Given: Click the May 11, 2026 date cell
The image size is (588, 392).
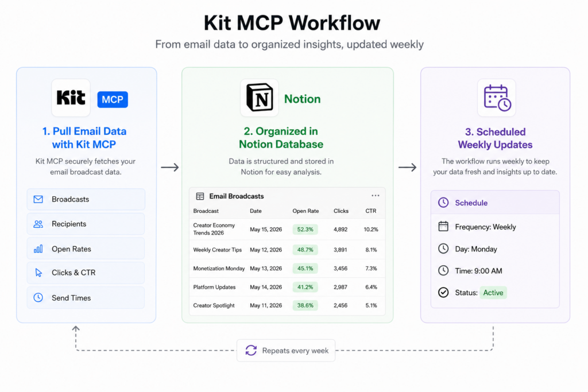Looking at the screenshot, I should point(266,305).
